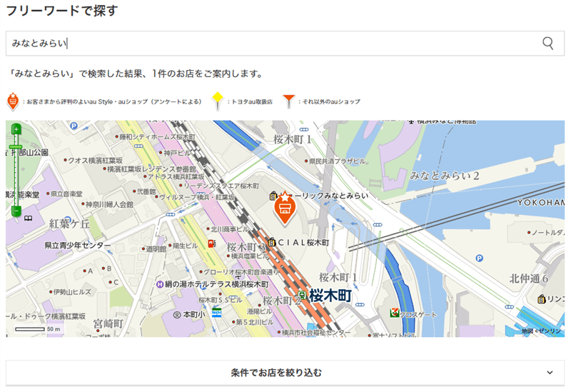Click the コレットマーレ shopping icon near pin
571x392 pixels.
[273, 196]
